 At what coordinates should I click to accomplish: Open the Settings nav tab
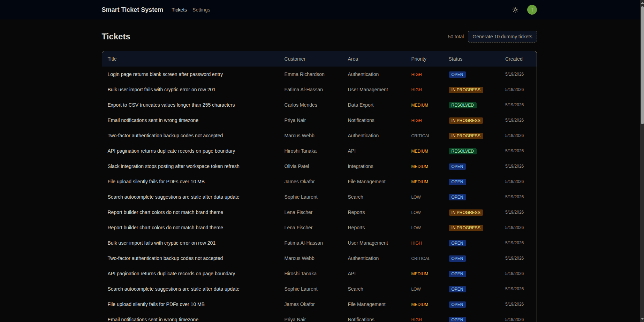201,10
